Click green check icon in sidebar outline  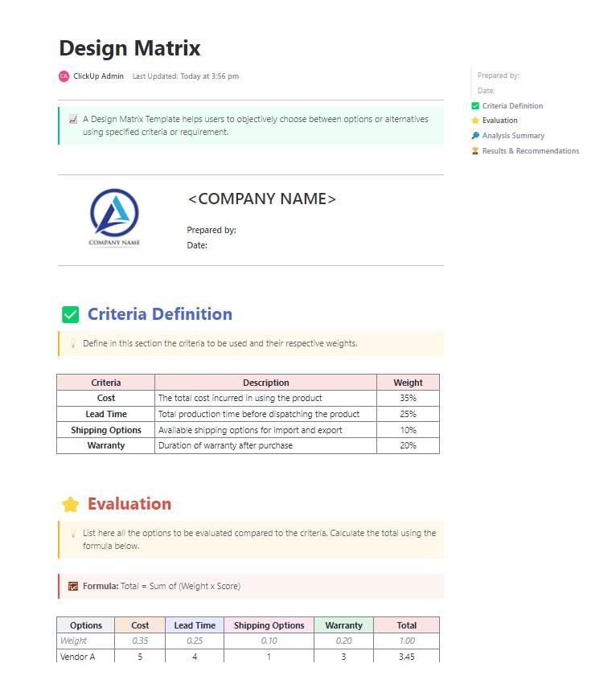[x=475, y=106]
